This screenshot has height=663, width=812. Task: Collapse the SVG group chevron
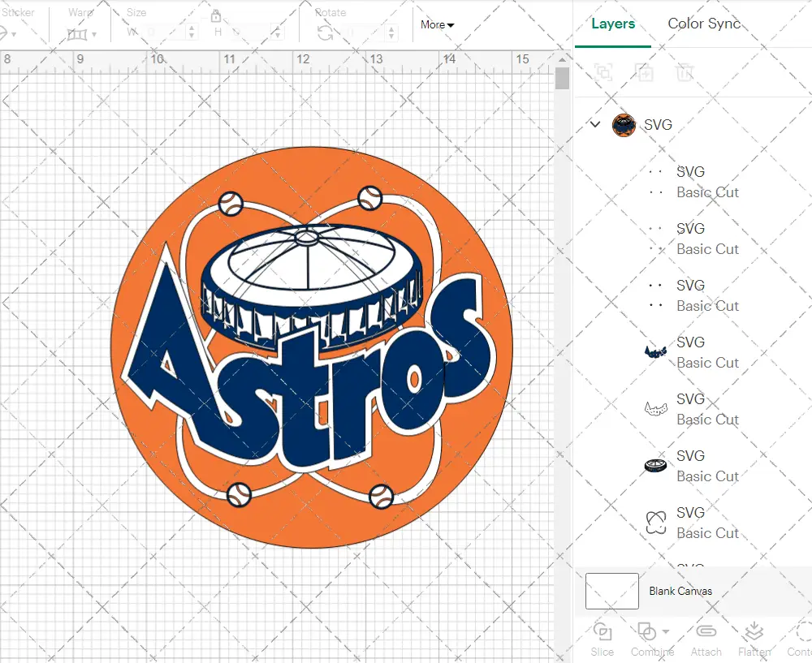595,124
